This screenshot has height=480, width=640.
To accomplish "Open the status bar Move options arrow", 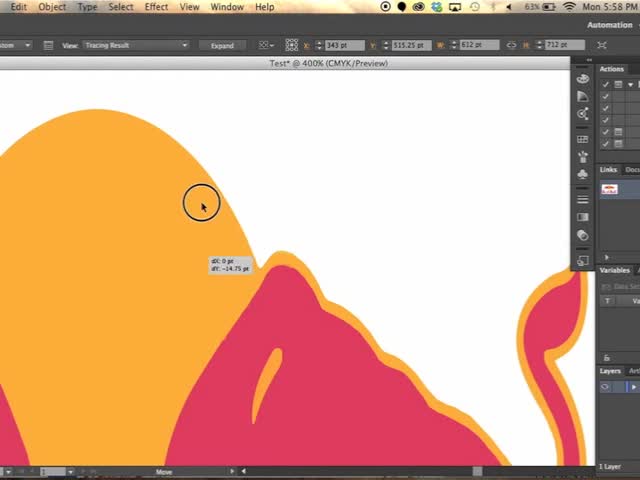I will (x=232, y=471).
